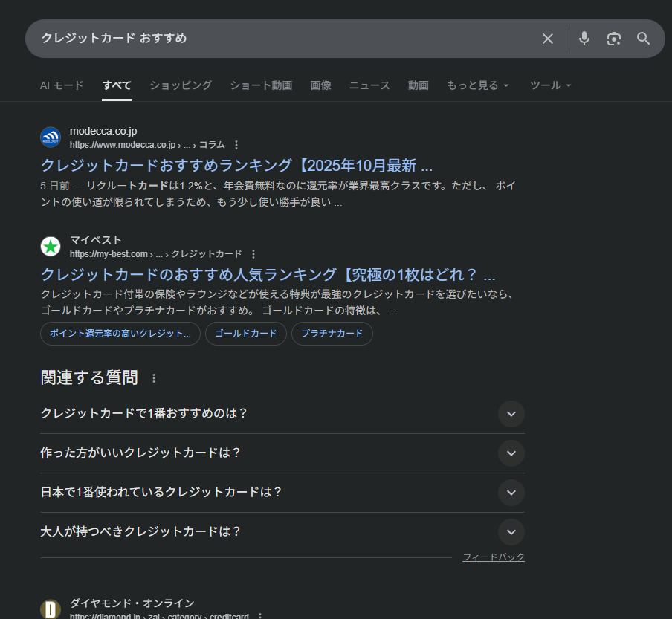Image resolution: width=672 pixels, height=619 pixels.
Task: Expand the question 日本で1番使われているクレジットカードは？
Action: click(511, 493)
